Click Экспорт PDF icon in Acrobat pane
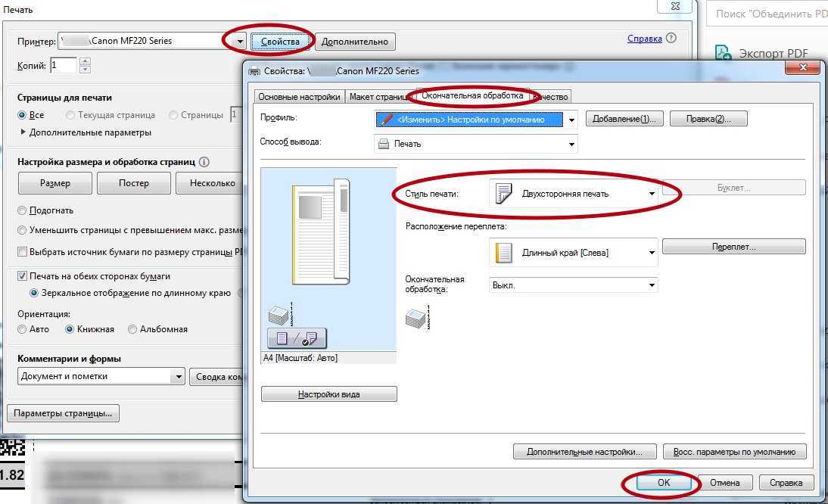This screenshot has height=504, width=828. (x=724, y=53)
